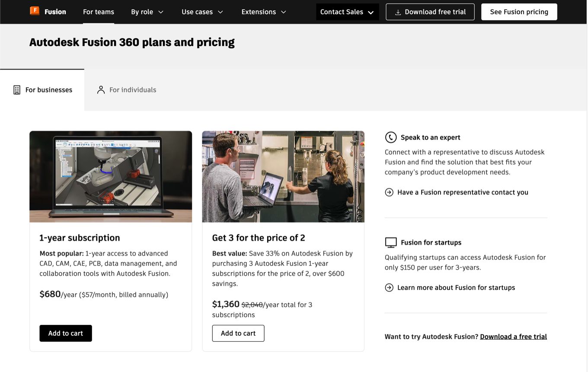The image size is (588, 372).
Task: Click the $1,360 price text
Action: point(226,304)
